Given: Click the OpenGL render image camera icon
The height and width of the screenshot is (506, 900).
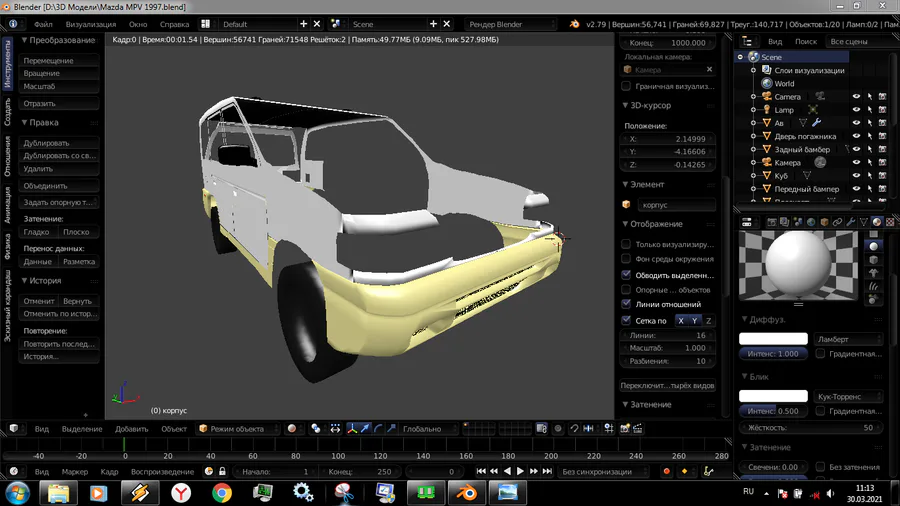Looking at the screenshot, I should click(624, 429).
